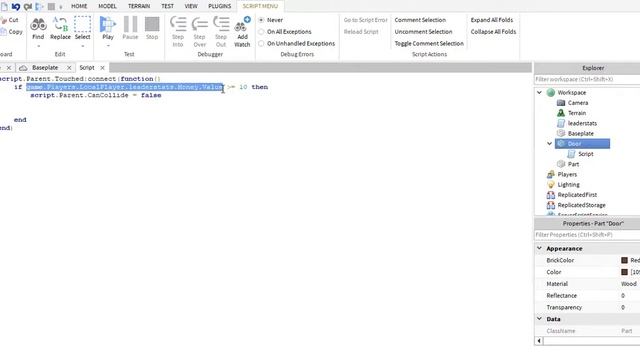Select Part in Explorer tree
Viewport: 640px width, 360px height.
(x=573, y=164)
